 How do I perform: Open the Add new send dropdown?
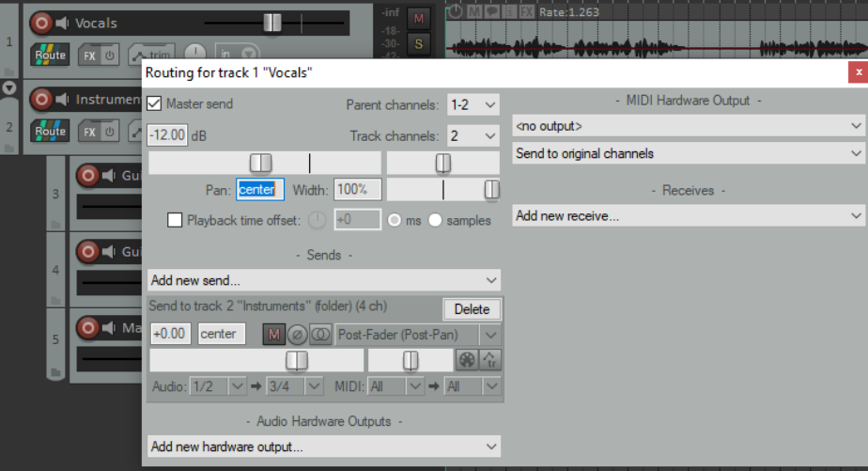(324, 280)
